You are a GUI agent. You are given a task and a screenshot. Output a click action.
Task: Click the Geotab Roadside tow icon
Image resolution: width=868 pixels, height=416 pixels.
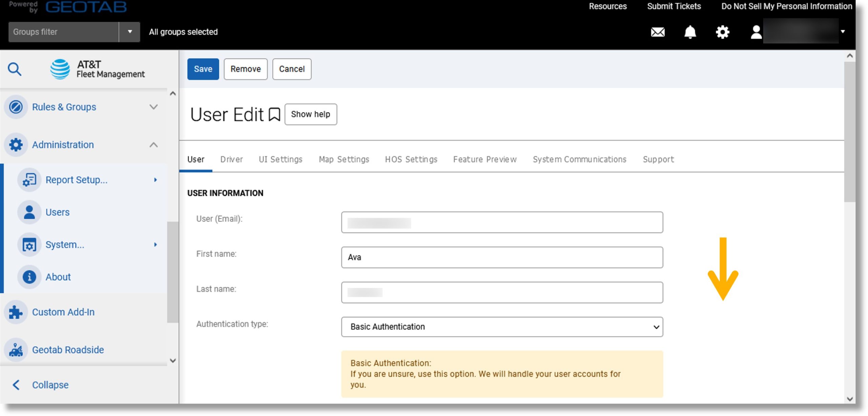16,350
